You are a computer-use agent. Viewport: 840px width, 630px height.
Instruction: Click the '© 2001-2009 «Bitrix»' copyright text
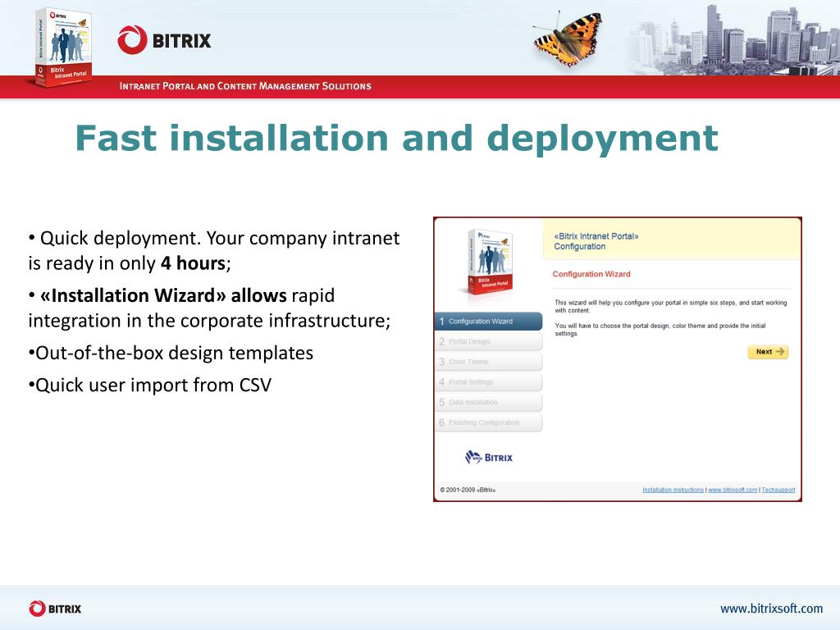click(x=468, y=490)
